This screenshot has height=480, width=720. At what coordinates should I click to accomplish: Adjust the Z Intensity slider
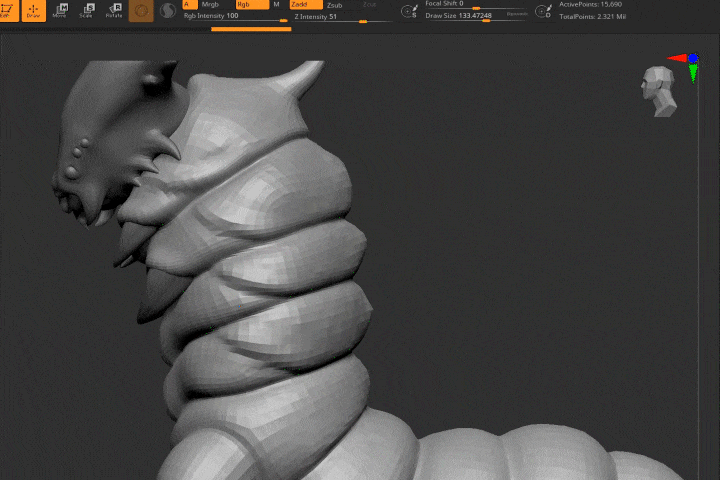click(343, 17)
